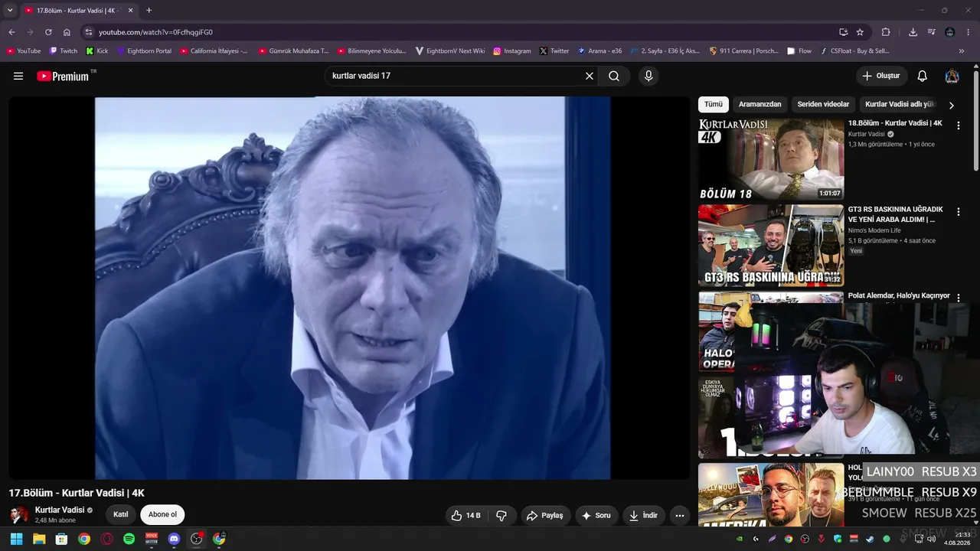Show more bookmarks with the double chevron
Image resolution: width=980 pixels, height=551 pixels.
pos(962,51)
